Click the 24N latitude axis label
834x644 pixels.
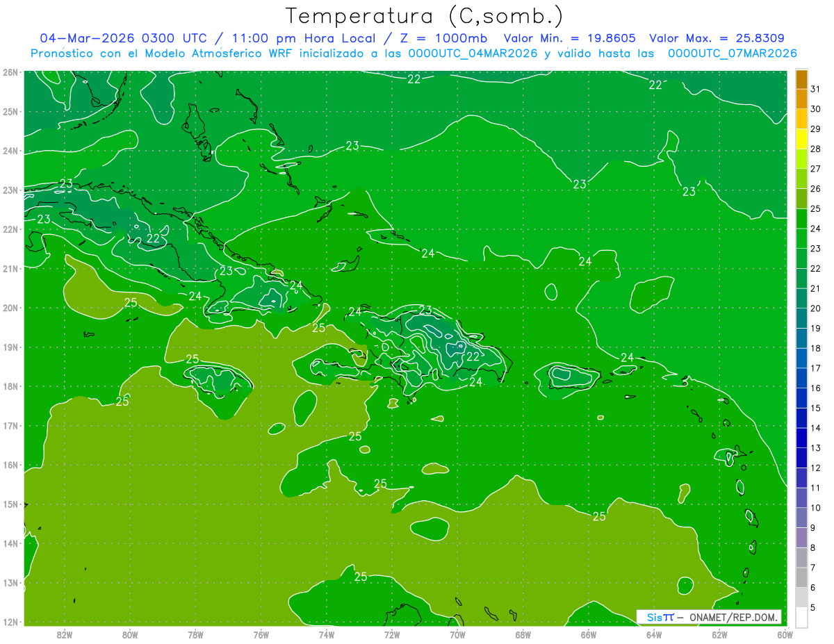click(10, 151)
